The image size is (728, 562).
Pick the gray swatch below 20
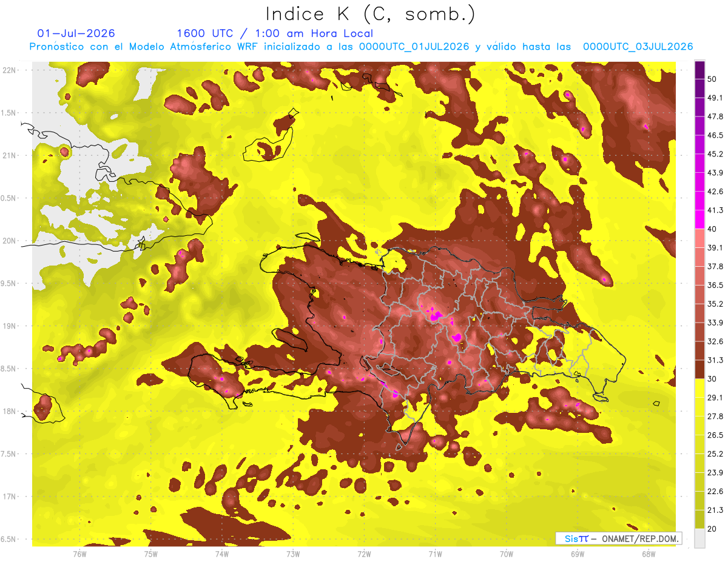click(x=699, y=538)
